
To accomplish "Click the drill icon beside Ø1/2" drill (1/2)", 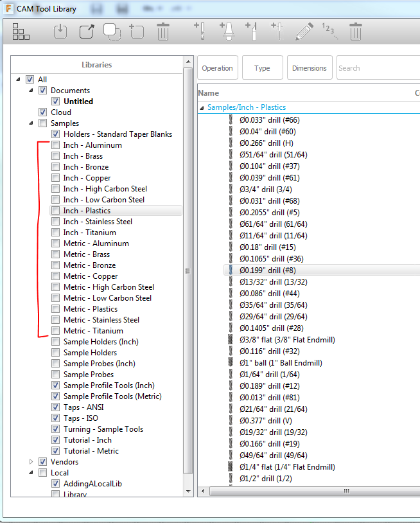I will pos(231,478).
